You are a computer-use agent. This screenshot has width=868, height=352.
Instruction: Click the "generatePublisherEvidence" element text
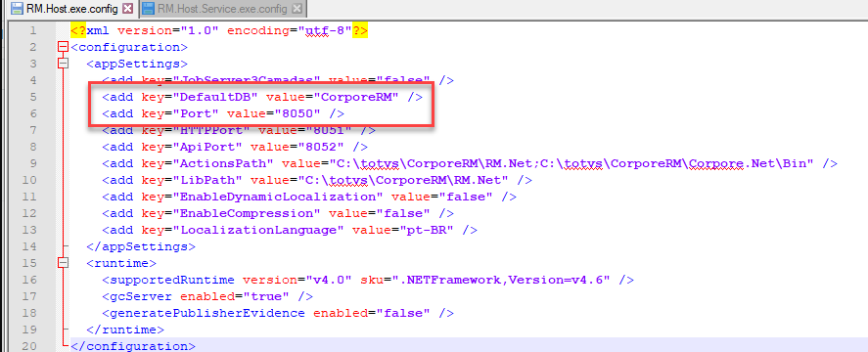[207, 313]
